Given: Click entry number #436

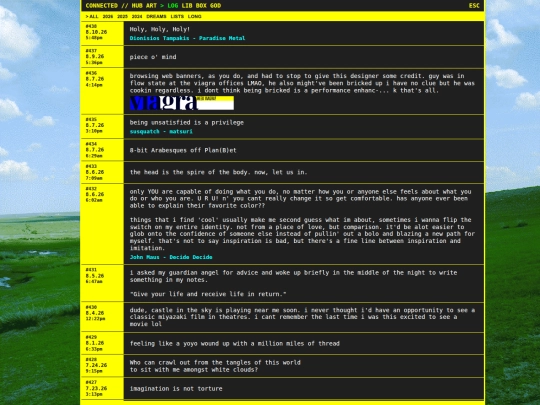Looking at the screenshot, I should [x=91, y=73].
